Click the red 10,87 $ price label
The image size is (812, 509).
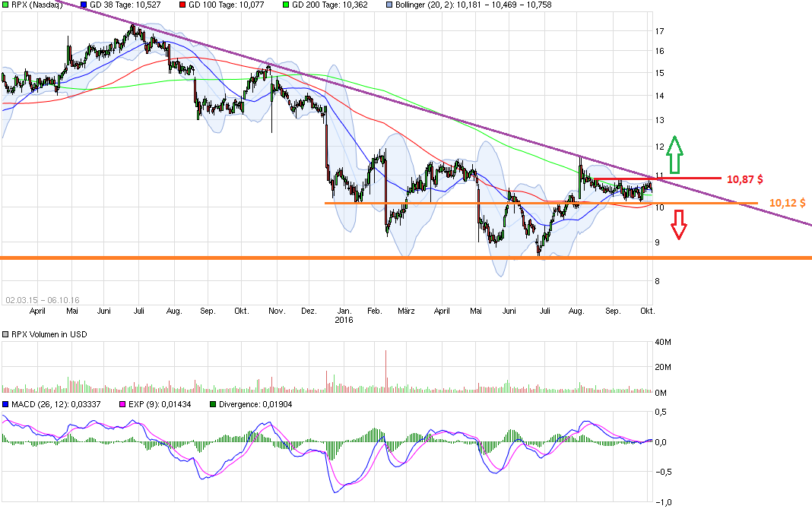746,179
